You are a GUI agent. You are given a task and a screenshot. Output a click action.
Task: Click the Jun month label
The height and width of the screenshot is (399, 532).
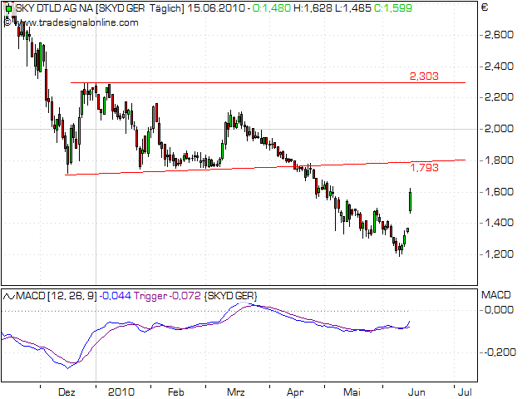pyautogui.click(x=416, y=392)
